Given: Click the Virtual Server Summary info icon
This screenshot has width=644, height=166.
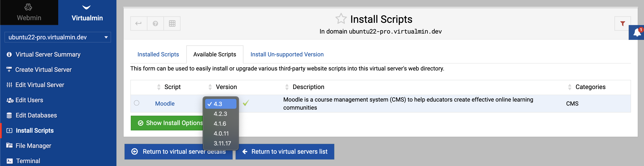Looking at the screenshot, I should point(9,54).
